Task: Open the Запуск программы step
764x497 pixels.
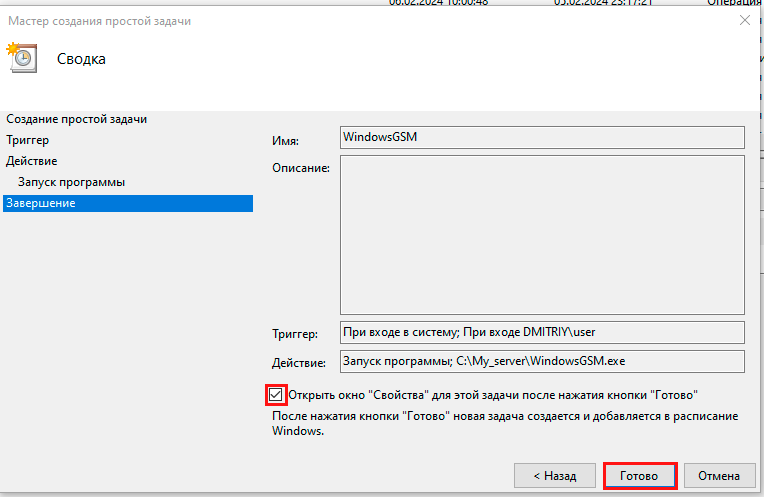Action: pos(71,182)
